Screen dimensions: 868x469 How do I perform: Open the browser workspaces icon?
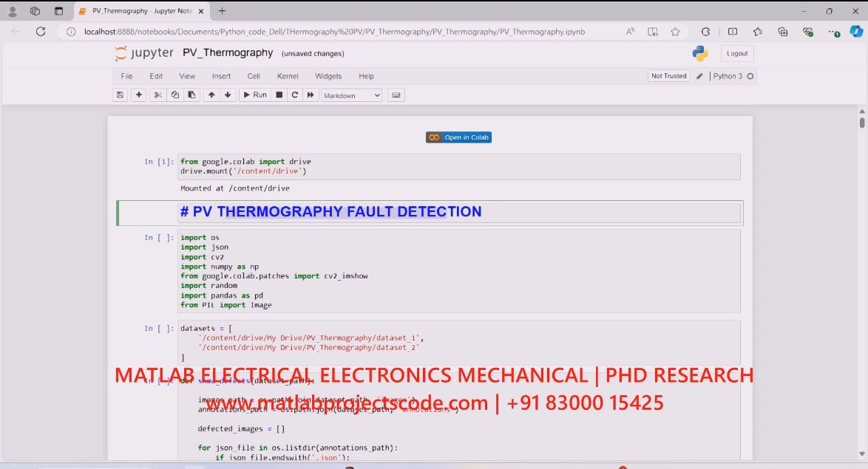(x=35, y=11)
